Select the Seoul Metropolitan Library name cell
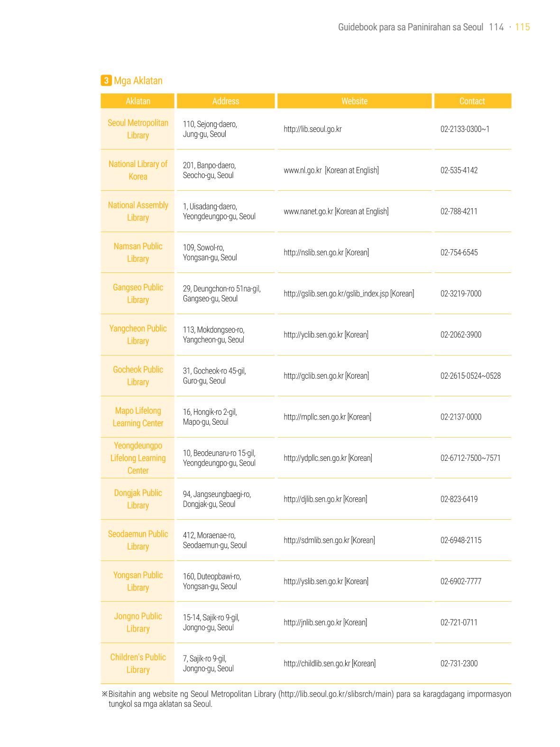 (x=138, y=129)
